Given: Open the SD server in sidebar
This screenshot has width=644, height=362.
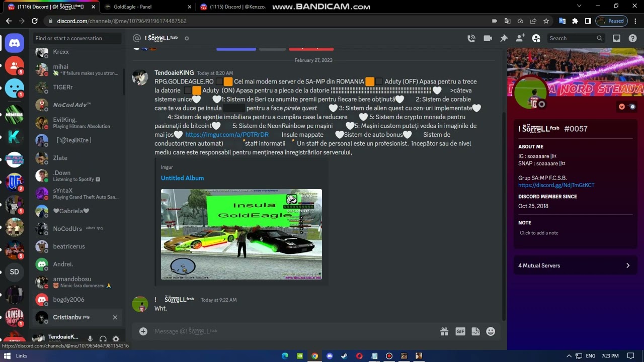Looking at the screenshot, I should click(15, 272).
